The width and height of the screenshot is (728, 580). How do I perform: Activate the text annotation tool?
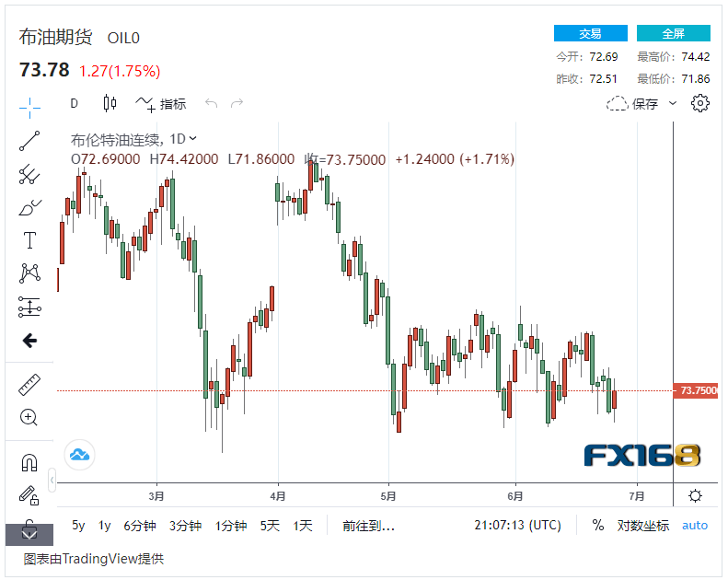[29, 241]
